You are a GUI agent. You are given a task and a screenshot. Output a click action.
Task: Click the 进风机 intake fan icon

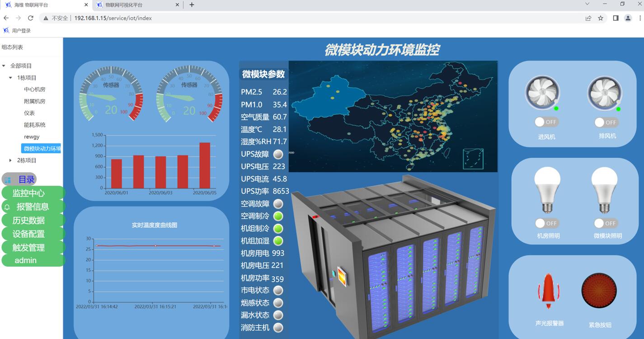pyautogui.click(x=542, y=93)
